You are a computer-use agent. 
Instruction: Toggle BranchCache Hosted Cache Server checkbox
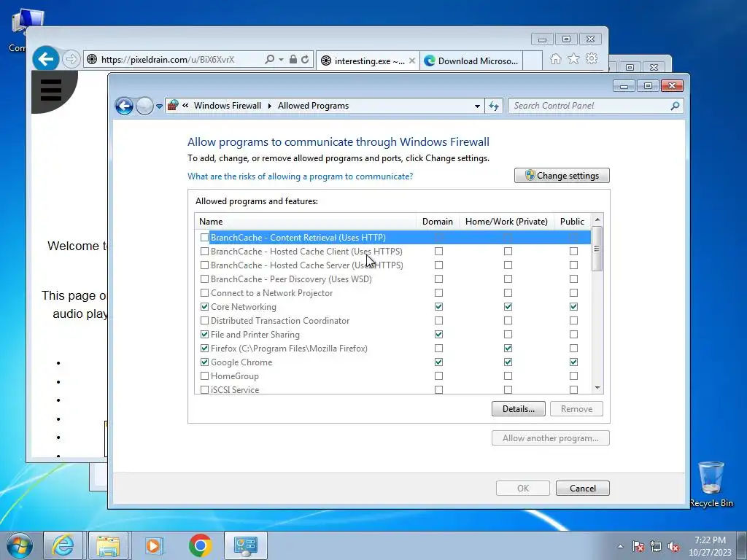(204, 265)
